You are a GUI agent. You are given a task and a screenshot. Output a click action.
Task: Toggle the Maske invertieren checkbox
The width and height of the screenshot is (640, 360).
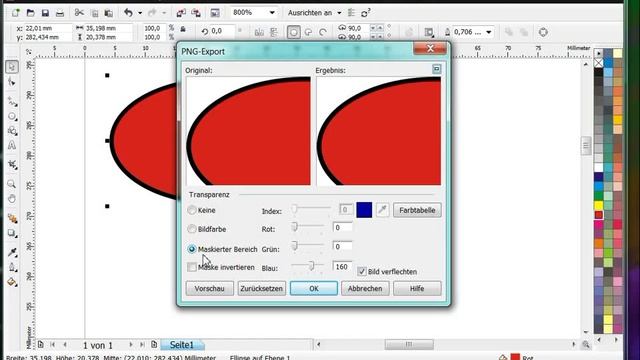tap(192, 267)
